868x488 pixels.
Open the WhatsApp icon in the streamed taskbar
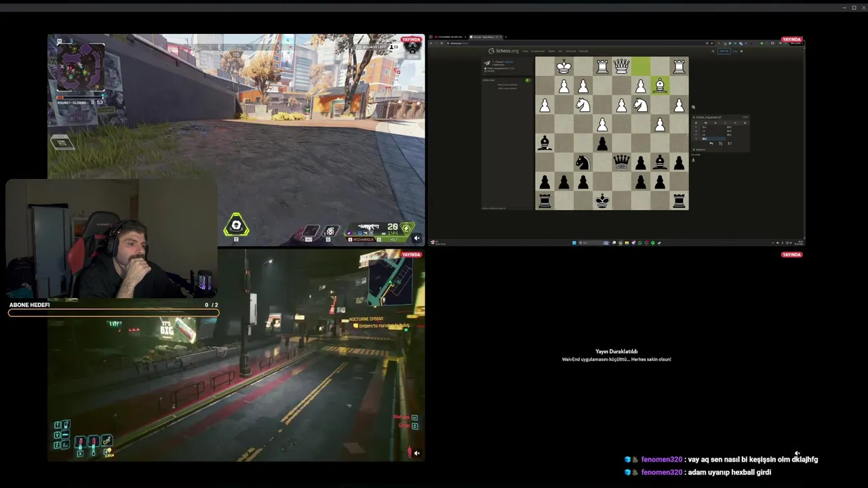pos(640,243)
